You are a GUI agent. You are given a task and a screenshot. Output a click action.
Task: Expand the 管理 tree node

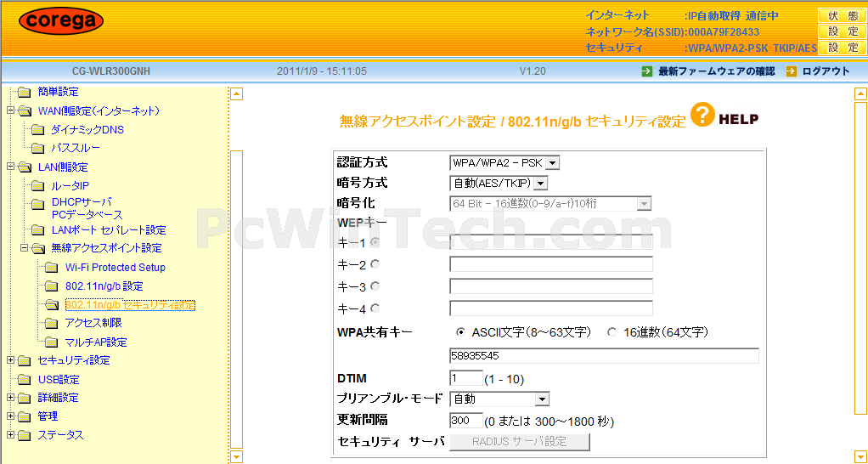point(10,416)
